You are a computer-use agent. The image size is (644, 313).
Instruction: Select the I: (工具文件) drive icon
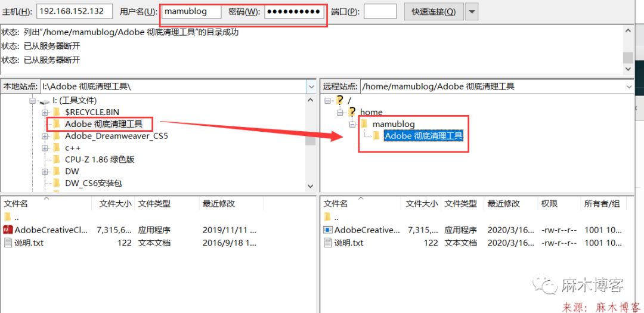click(x=44, y=101)
